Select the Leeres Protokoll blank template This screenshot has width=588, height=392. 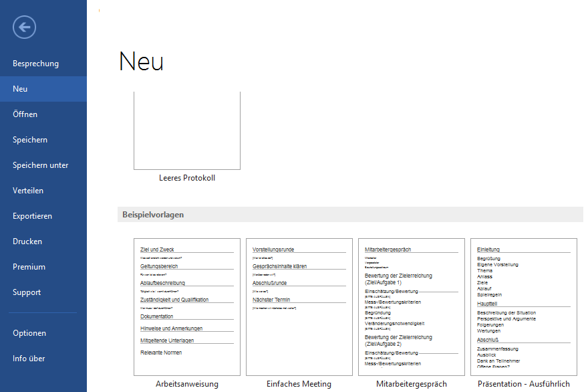point(187,130)
